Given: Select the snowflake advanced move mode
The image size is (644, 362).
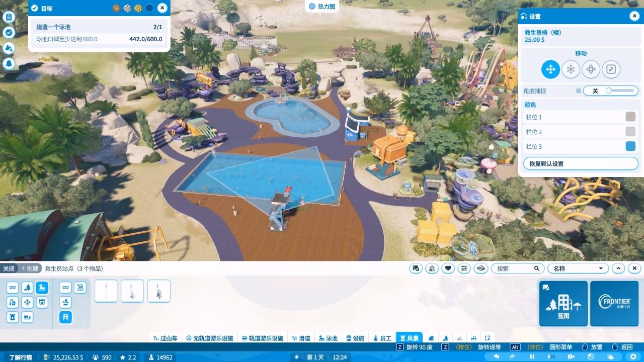Looking at the screenshot, I should (571, 69).
